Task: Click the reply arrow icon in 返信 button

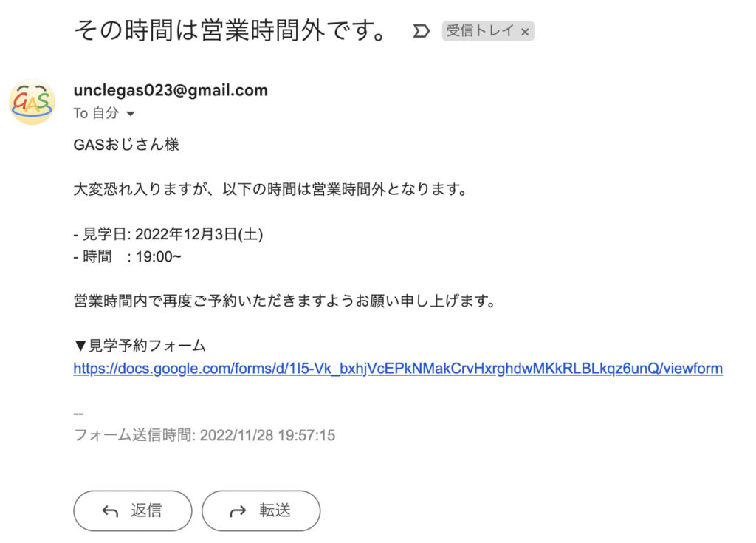Action: [x=110, y=511]
